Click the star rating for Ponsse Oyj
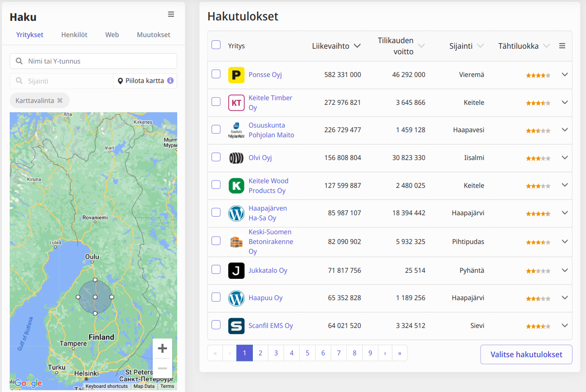 pos(538,75)
